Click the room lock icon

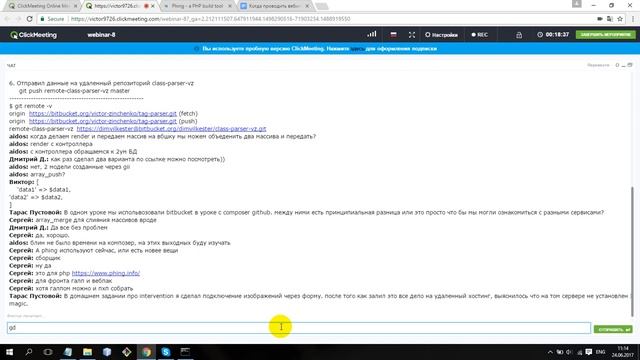click(x=519, y=35)
